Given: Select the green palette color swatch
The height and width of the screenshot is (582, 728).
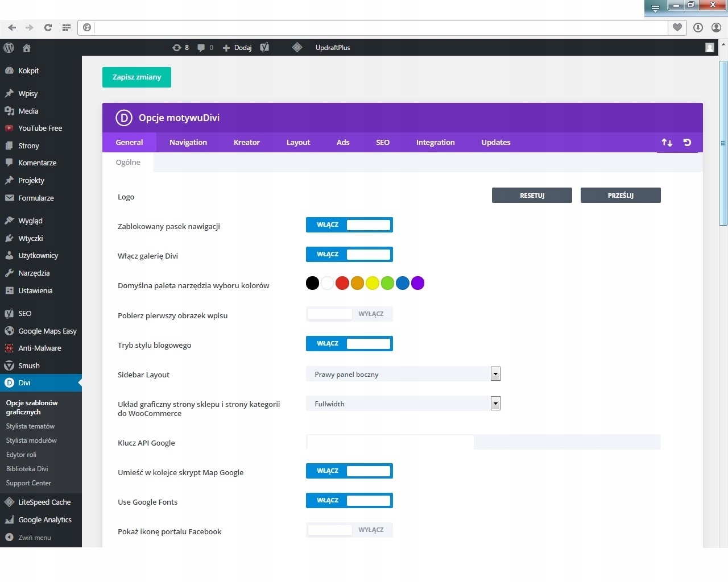Looking at the screenshot, I should click(x=387, y=283).
